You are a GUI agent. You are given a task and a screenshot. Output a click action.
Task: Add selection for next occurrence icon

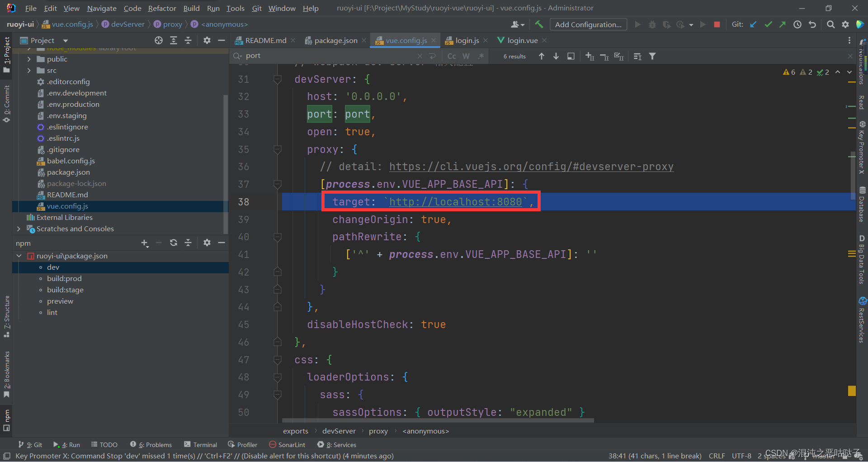pyautogui.click(x=590, y=56)
